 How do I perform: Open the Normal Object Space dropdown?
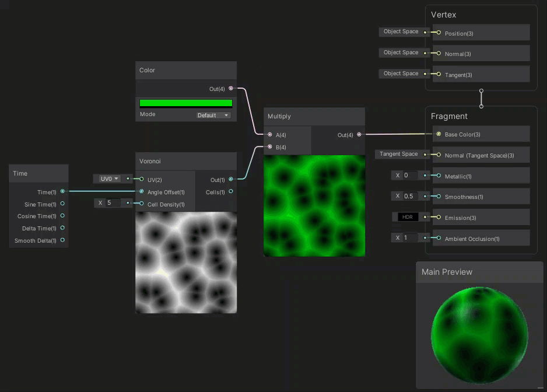tap(401, 52)
